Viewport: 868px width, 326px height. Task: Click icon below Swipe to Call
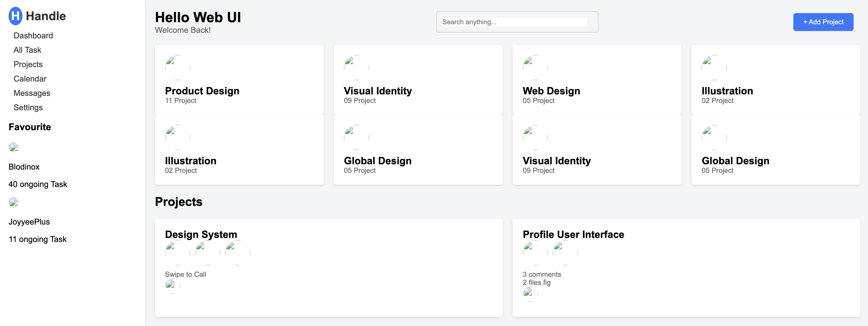172,286
